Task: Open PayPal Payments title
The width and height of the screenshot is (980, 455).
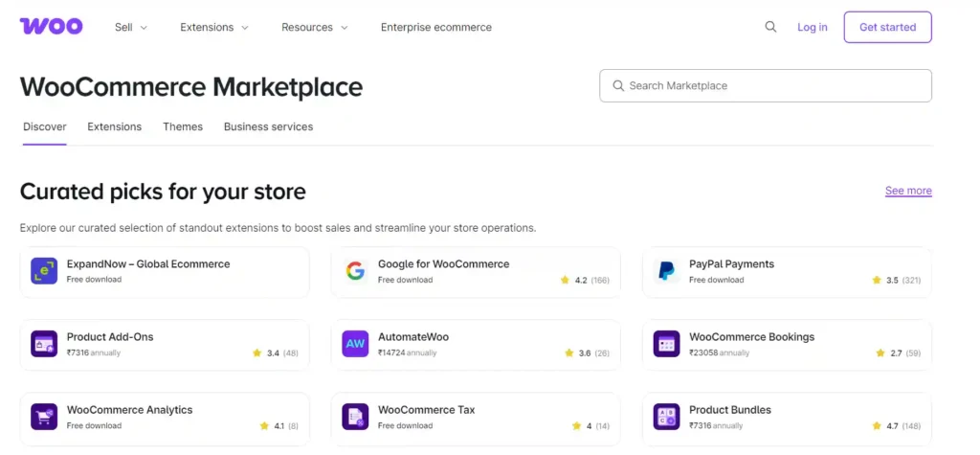Action: pos(732,264)
